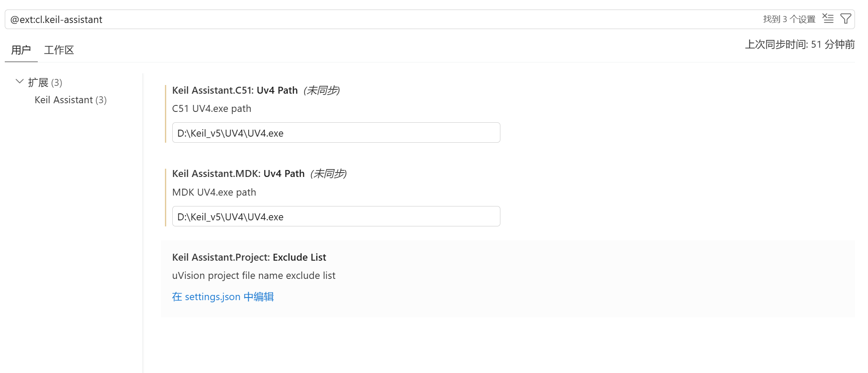Click the 扩展 (3) tree label
Viewport: 868px width, 373px height.
pyautogui.click(x=45, y=82)
